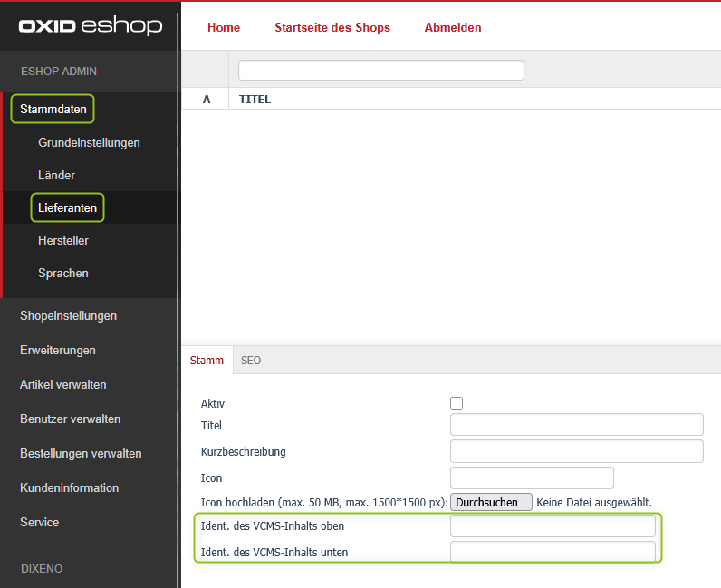Focus the Kurzbeschreibung input field
The height and width of the screenshot is (588, 721).
click(x=577, y=451)
